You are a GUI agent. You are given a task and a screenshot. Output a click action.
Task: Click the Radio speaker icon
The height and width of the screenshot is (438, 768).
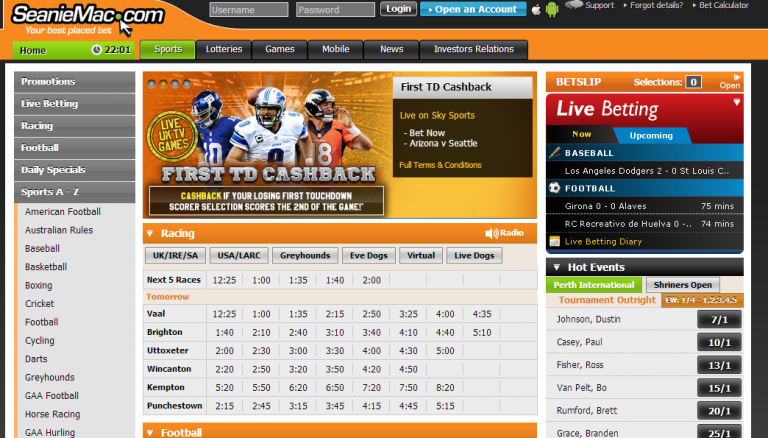(491, 233)
